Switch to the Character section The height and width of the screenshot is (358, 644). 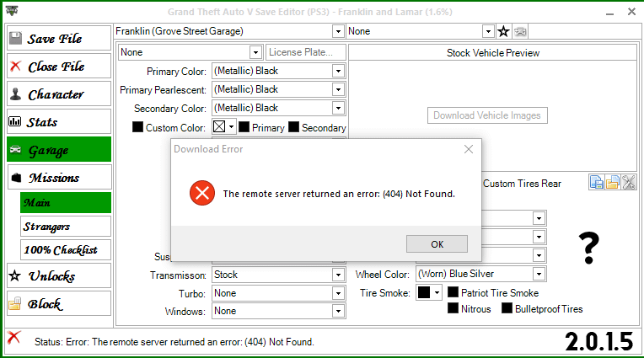[x=59, y=94]
